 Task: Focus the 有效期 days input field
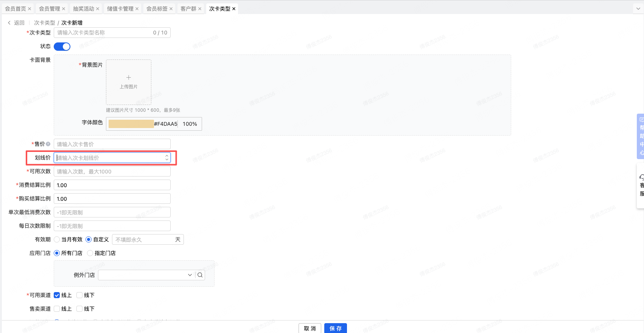click(x=148, y=239)
